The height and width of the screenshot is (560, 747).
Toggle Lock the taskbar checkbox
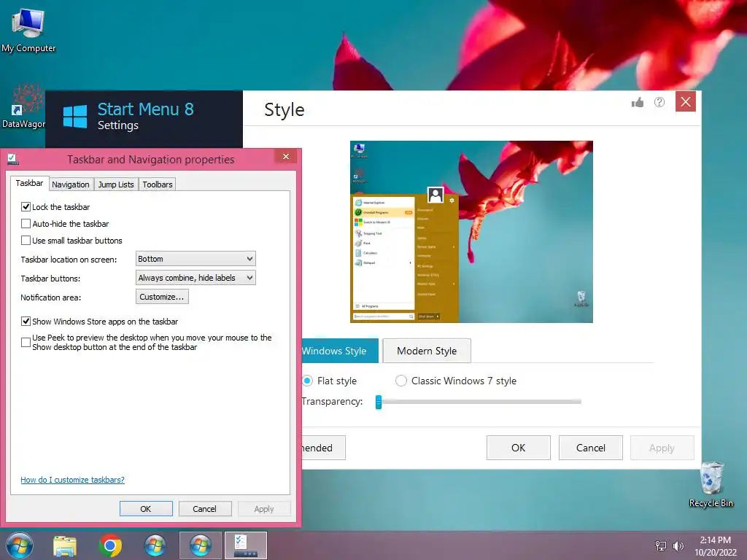26,206
